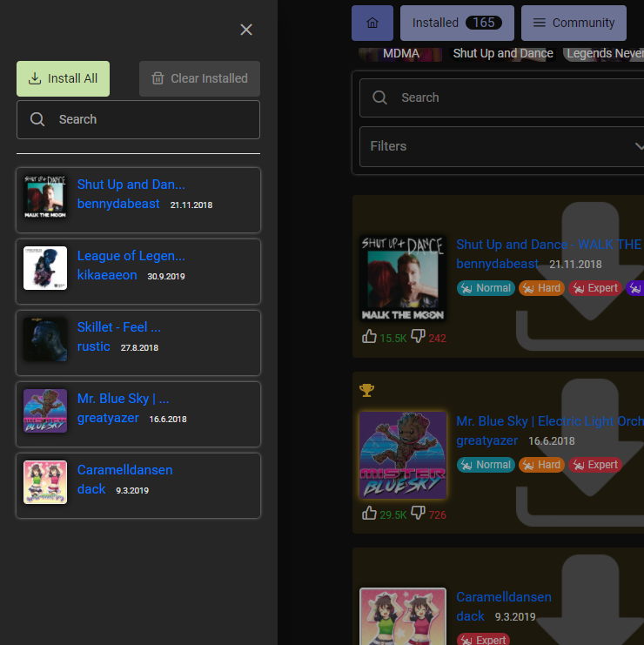This screenshot has width=644, height=645.
Task: Select Skillet queue thumbnail
Action: point(45,339)
